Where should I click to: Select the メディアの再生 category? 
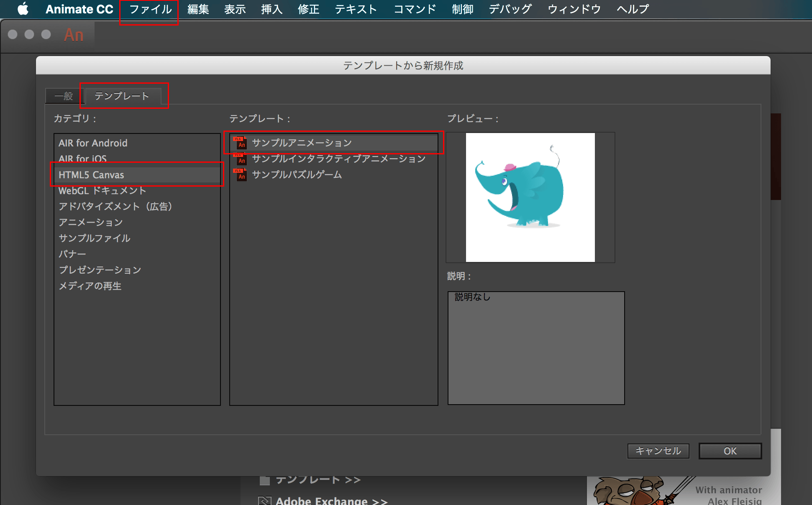coord(137,286)
